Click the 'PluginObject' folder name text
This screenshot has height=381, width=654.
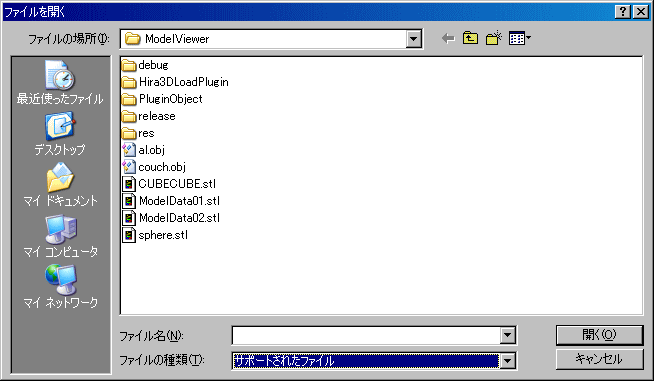(171, 99)
